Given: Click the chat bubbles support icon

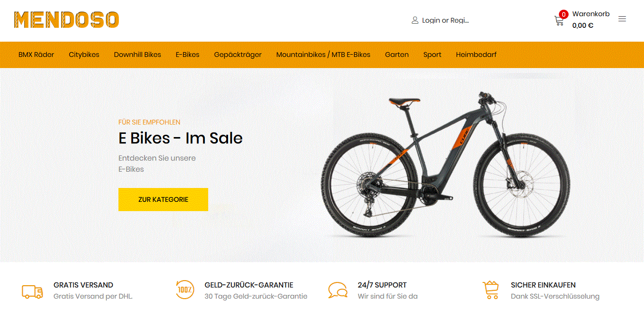Looking at the screenshot, I should point(338,290).
